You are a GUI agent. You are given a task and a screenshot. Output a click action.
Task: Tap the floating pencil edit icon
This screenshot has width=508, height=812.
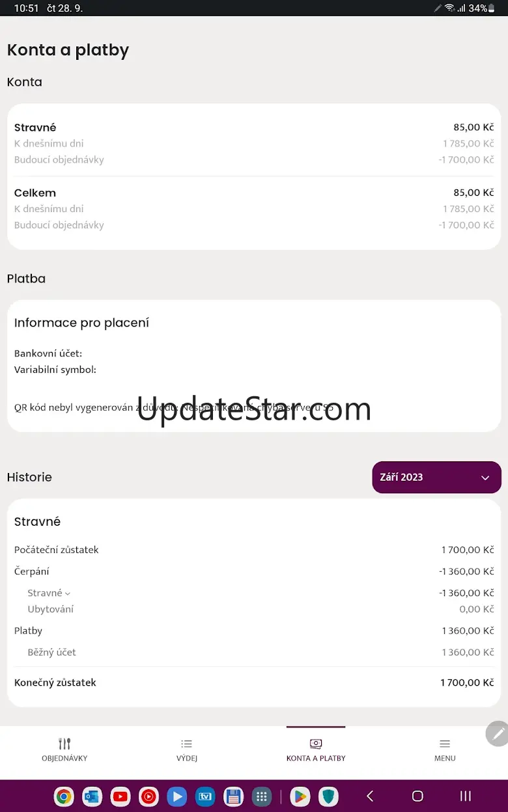point(498,733)
